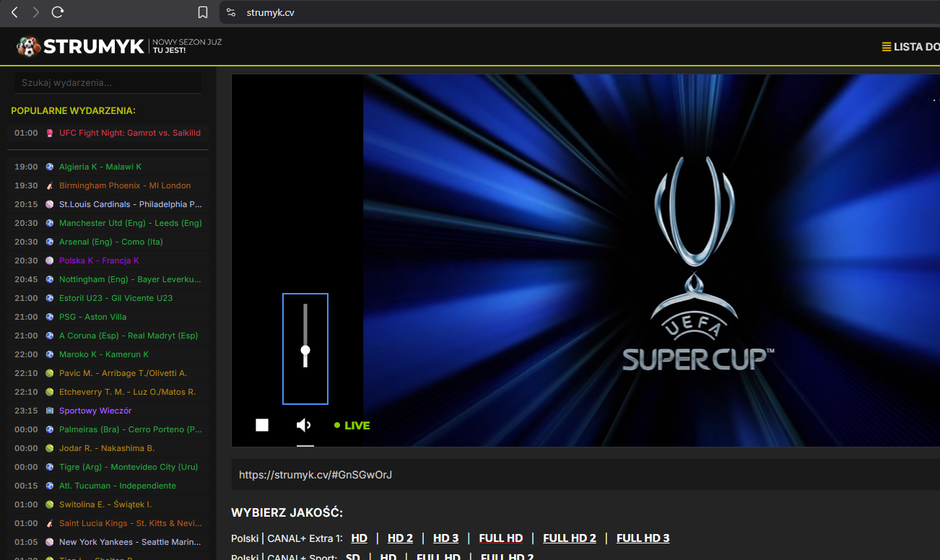The image size is (940, 560).
Task: Switch to the HD 2 stream link
Action: coord(400,538)
